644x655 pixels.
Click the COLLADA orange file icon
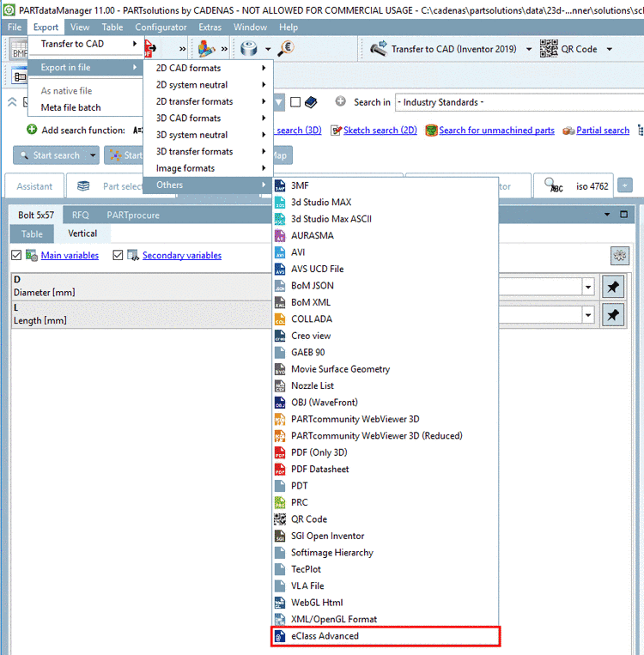(280, 319)
